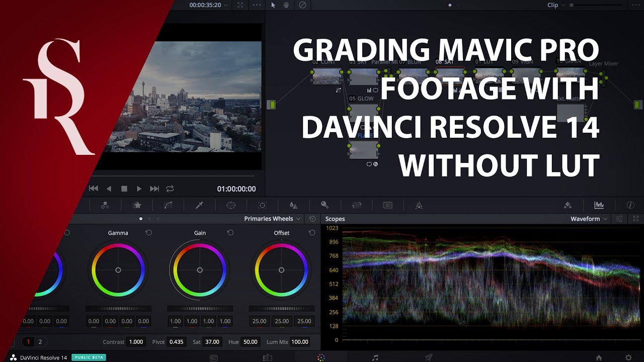Viewport: 644px width, 362px height.
Task: Expand the Scopes panel to floating window
Action: pyautogui.click(x=636, y=219)
